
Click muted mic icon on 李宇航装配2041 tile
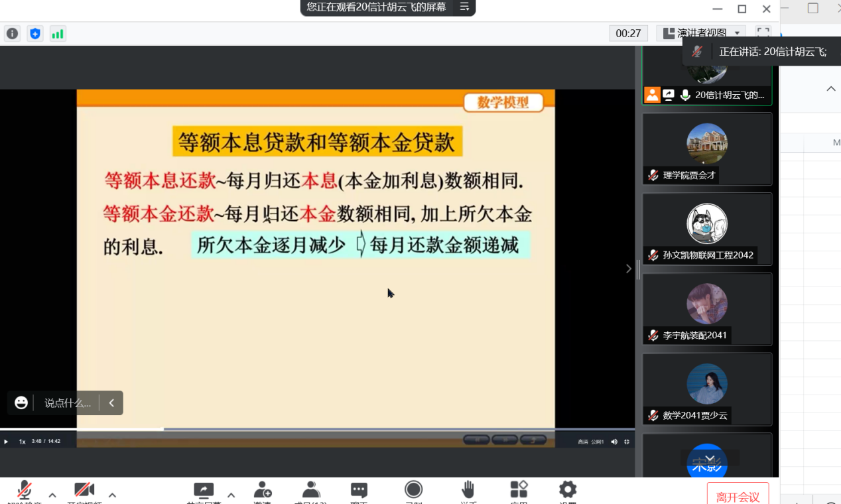653,336
